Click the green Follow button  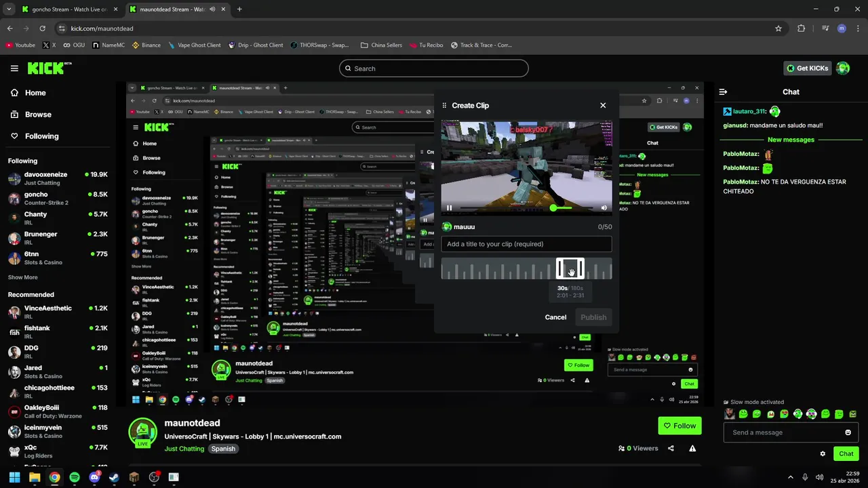679,426
